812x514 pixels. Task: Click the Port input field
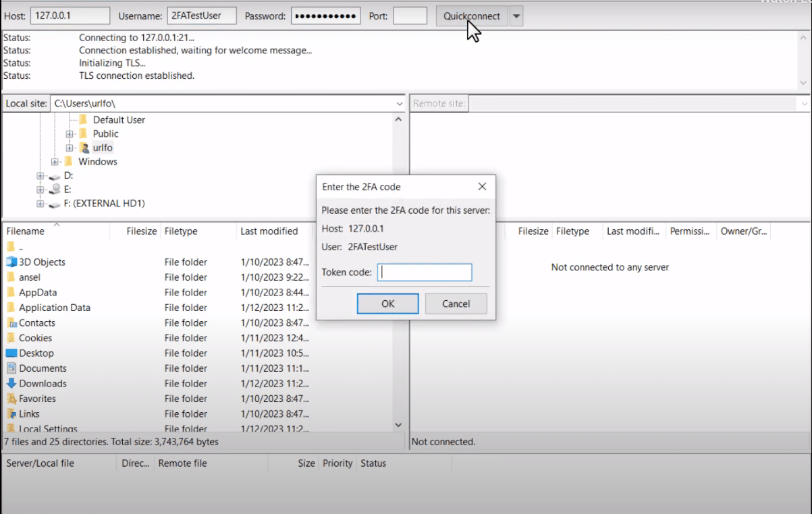(x=410, y=16)
